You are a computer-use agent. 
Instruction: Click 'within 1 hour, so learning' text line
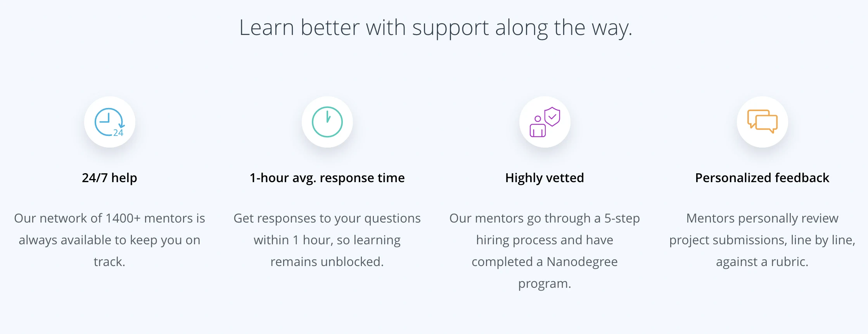click(327, 240)
